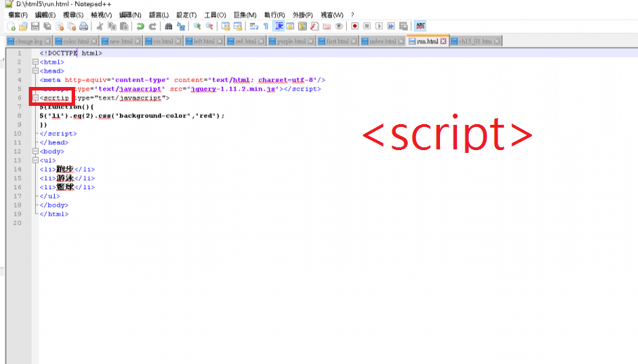Click the Print icon
Viewport: 638px width, 364px height.
pos(84,27)
